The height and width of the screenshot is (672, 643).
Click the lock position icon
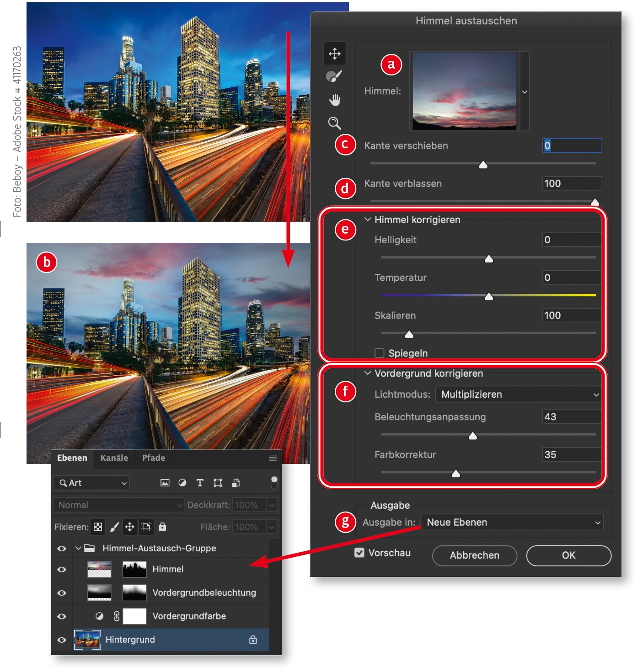pyautogui.click(x=130, y=527)
